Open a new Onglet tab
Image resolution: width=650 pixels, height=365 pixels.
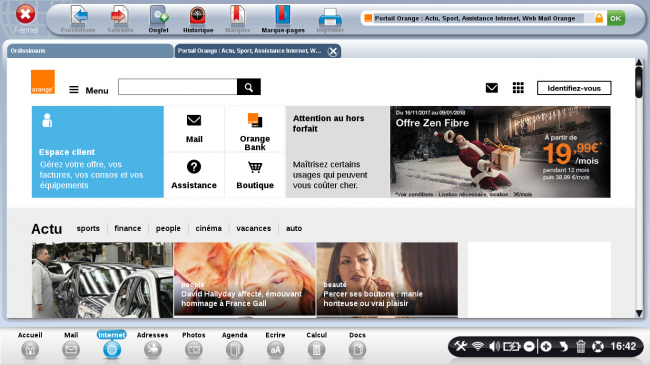pyautogui.click(x=159, y=16)
